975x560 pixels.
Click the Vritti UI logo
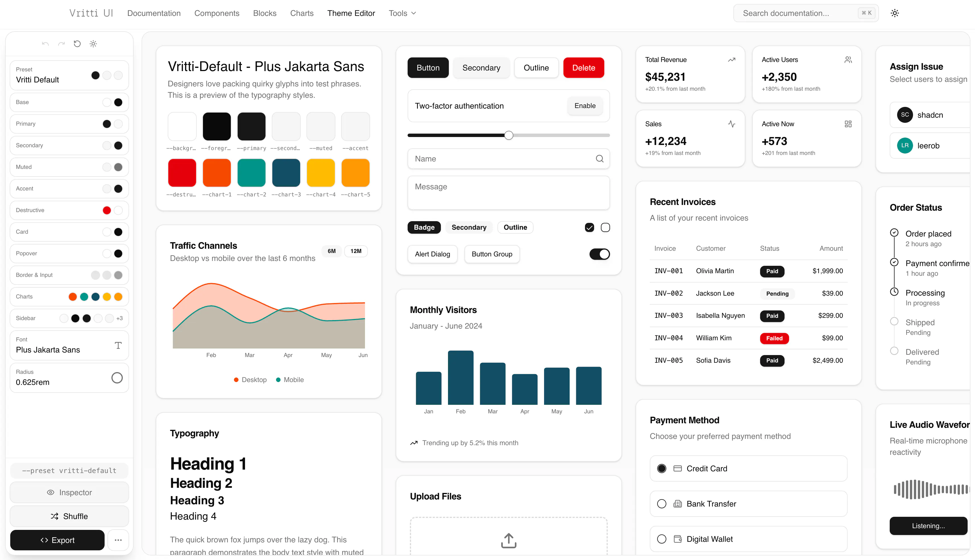coord(91,13)
